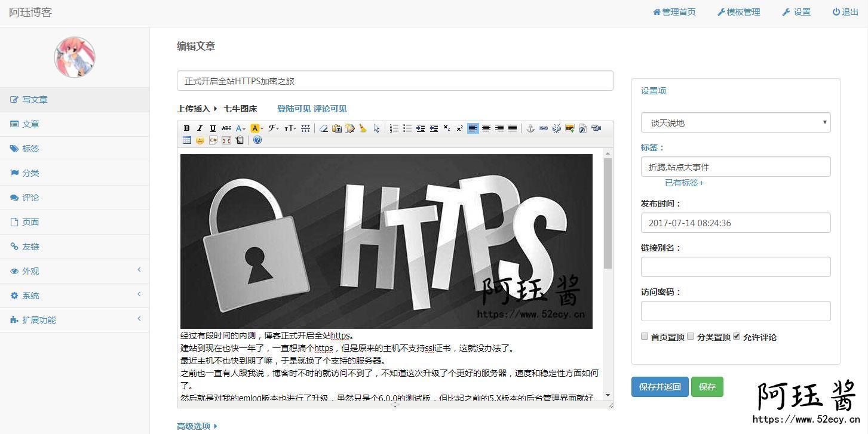This screenshot has height=434, width=868.
Task: Click the paste from Word icon
Action: (x=350, y=128)
